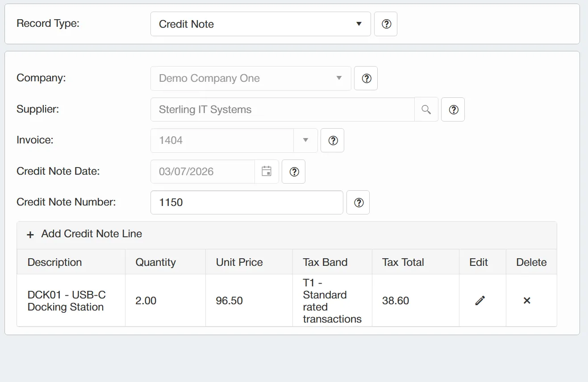588x382 pixels.
Task: Click the 'Credit Note Number:' label
Action: (x=66, y=202)
